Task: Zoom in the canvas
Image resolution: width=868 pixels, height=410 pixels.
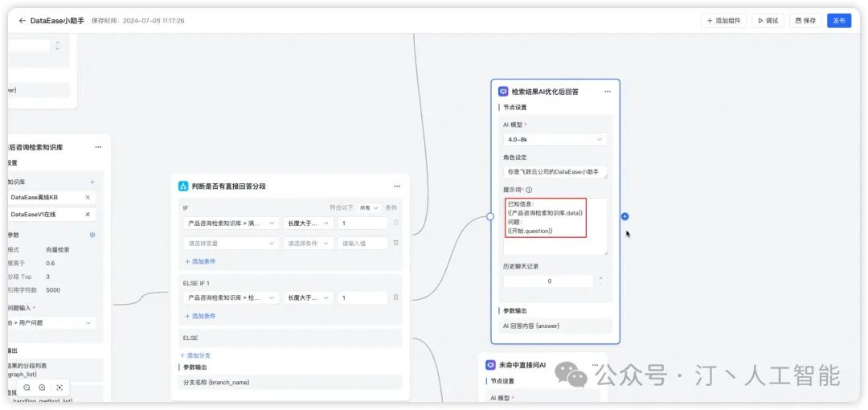Action: 42,387
